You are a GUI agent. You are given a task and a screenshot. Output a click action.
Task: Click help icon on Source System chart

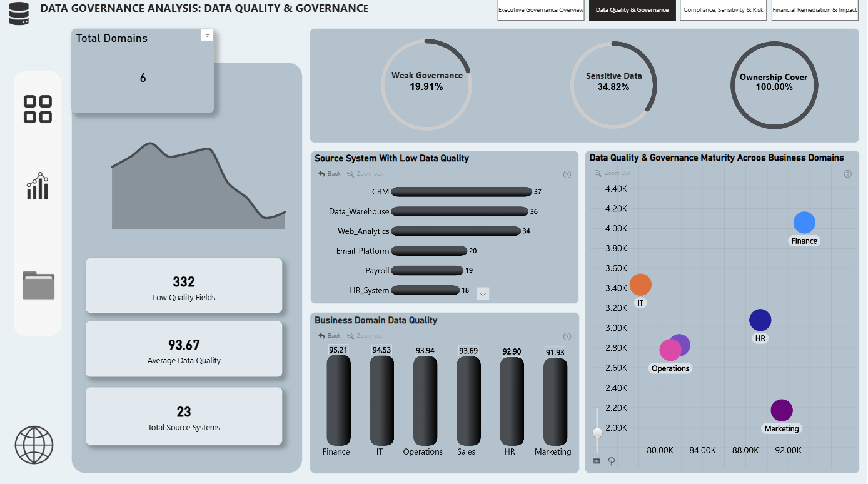567,174
